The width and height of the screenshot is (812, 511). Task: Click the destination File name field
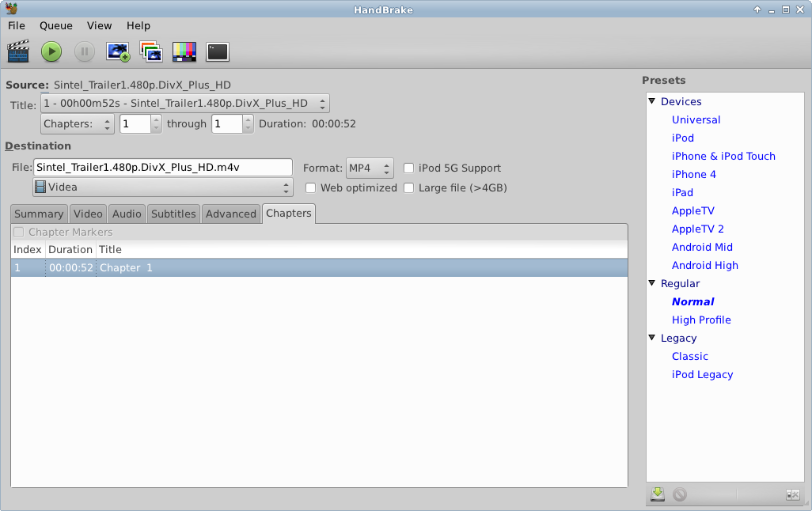(x=163, y=167)
